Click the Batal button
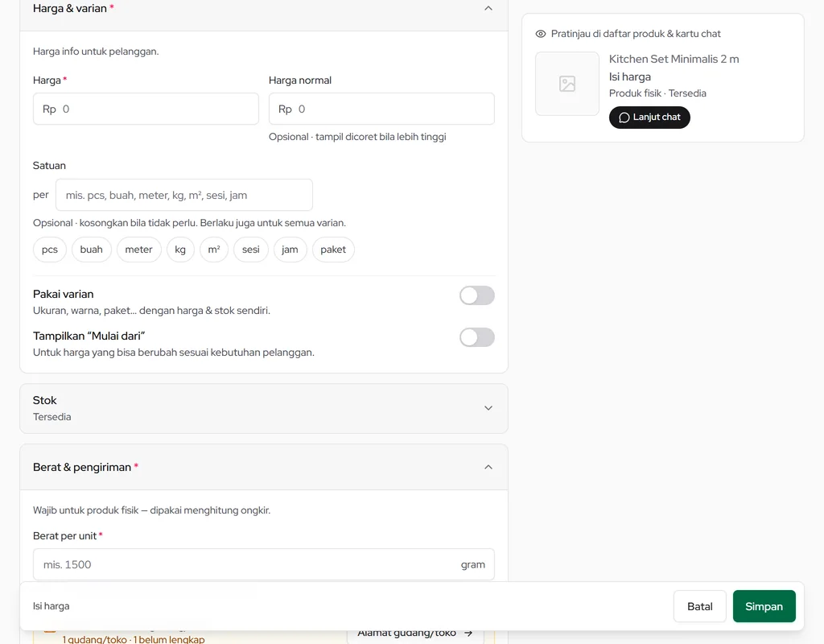 (x=700, y=606)
